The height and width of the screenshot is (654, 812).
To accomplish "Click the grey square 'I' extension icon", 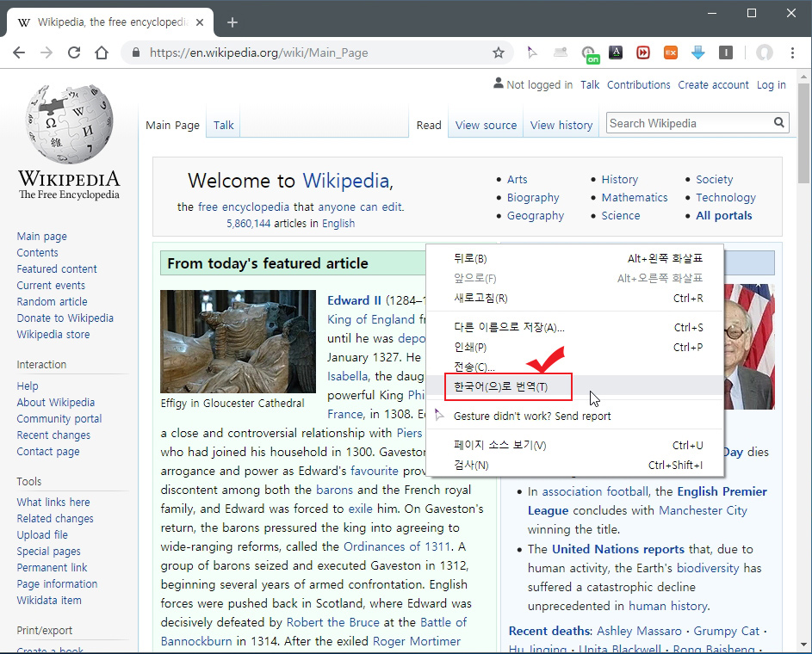I will click(726, 52).
